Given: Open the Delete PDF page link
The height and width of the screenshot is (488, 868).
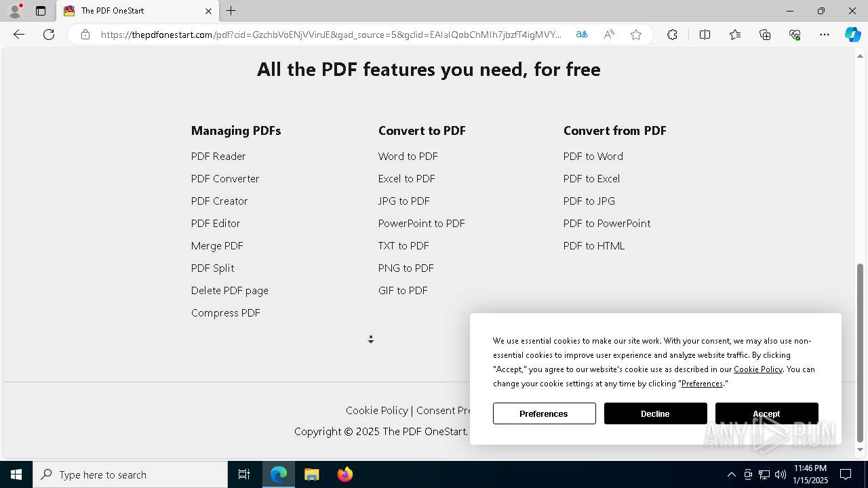Looking at the screenshot, I should (x=230, y=290).
